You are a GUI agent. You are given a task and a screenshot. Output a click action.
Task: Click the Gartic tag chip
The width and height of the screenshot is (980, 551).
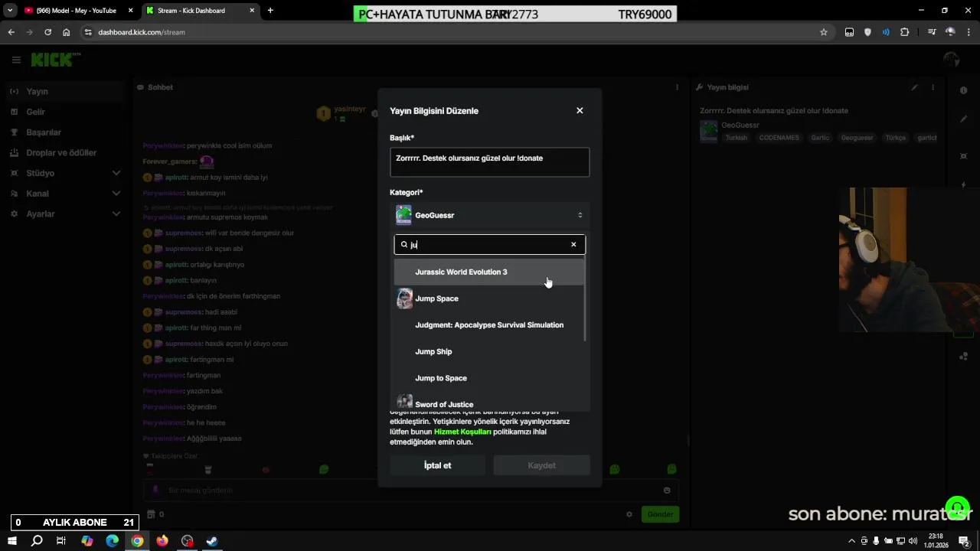(819, 138)
